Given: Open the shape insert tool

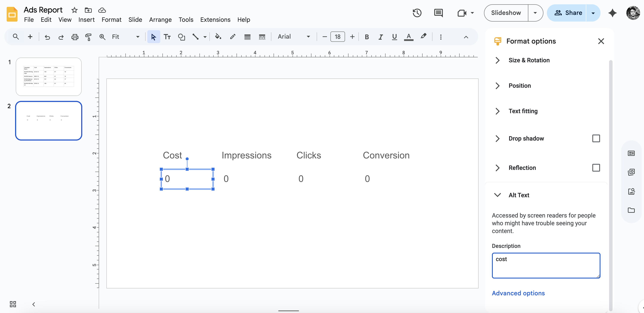Looking at the screenshot, I should [182, 37].
